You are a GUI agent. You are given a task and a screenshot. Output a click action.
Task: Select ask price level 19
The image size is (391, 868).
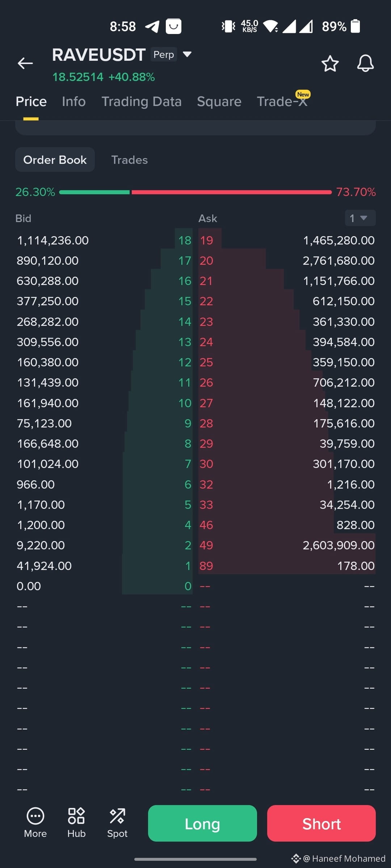207,241
